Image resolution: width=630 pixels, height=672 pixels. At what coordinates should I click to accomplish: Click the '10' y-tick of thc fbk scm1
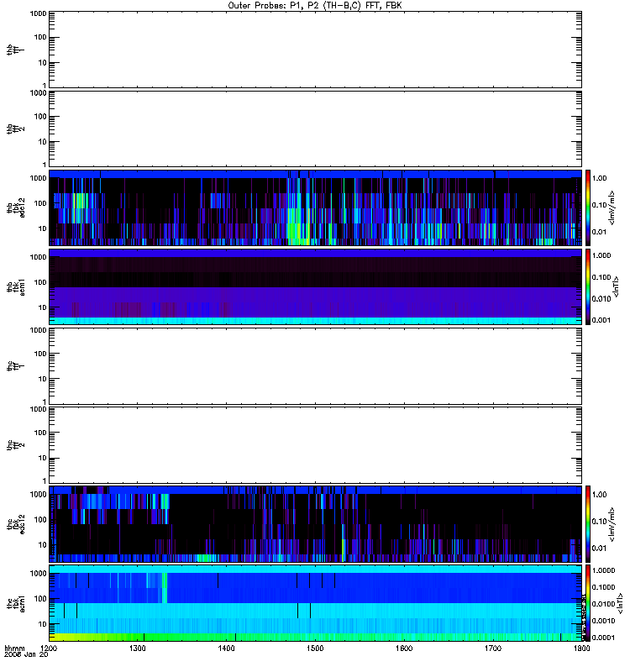(x=43, y=624)
